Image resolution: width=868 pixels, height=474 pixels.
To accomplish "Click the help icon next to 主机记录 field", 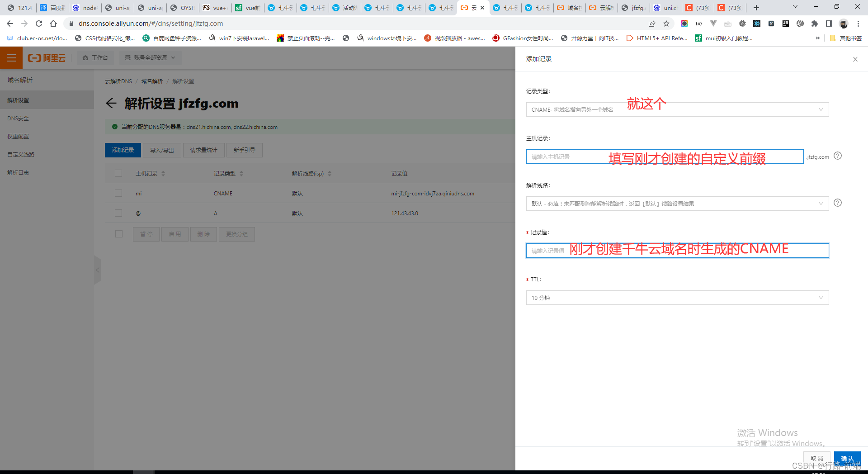I will [x=838, y=156].
